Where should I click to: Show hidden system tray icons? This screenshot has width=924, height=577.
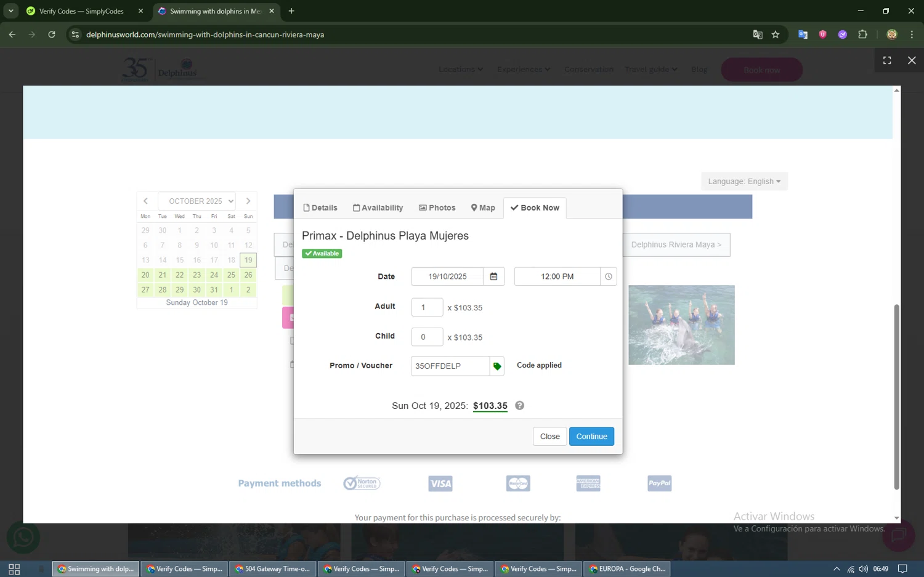coord(836,569)
